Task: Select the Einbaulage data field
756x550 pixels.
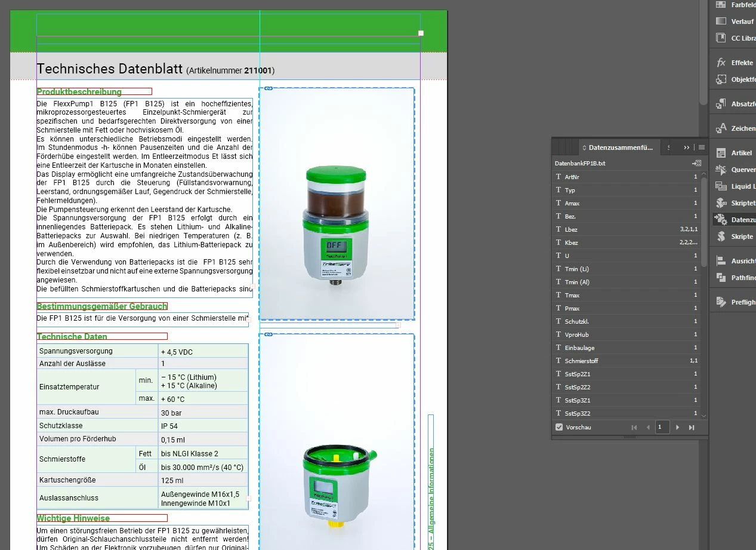Action: pos(627,348)
